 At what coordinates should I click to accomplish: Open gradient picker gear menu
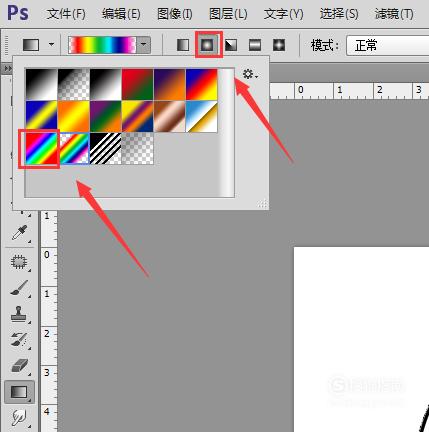pos(250,74)
